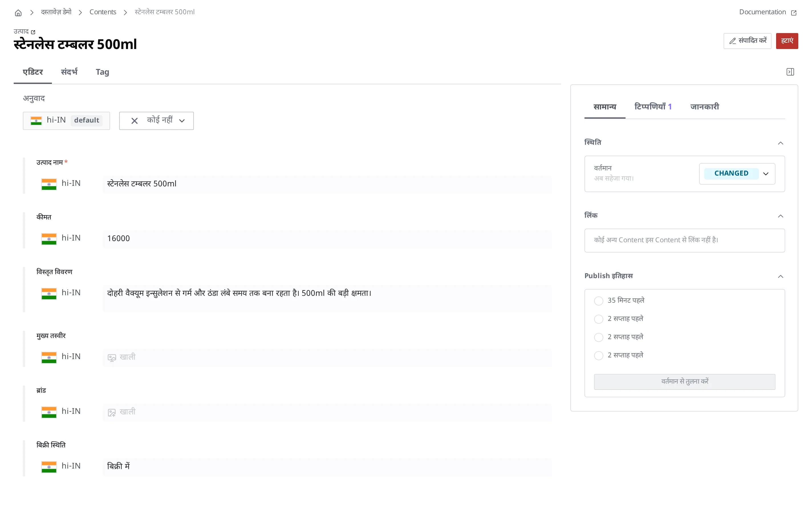This screenshot has height=513, width=812.
Task: Clear the कोई नहीं language selection
Action: coord(134,121)
